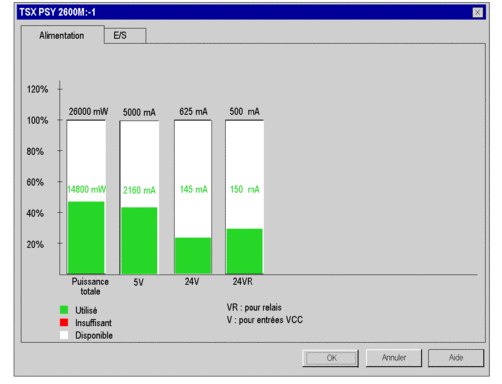Screen dimensions: 502x384
Task: Click the 500 mA maximum label
Action: click(244, 111)
